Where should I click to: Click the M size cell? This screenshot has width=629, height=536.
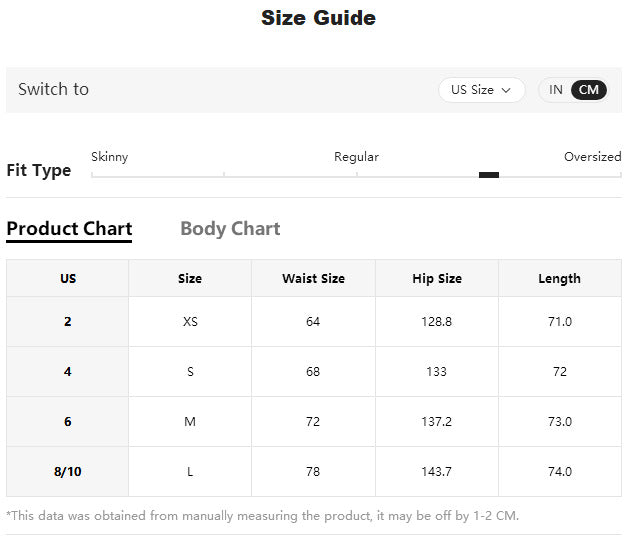(190, 422)
